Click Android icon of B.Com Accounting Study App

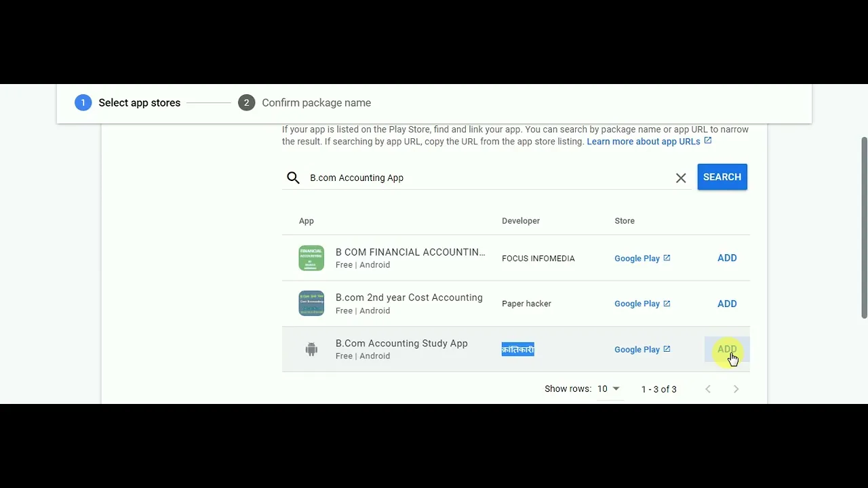[x=311, y=349]
